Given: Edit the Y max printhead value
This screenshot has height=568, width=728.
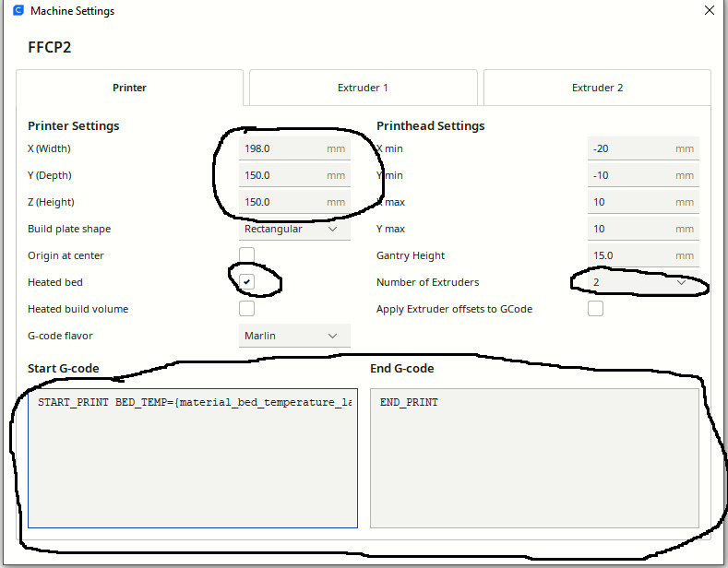Looking at the screenshot, I should pos(643,229).
